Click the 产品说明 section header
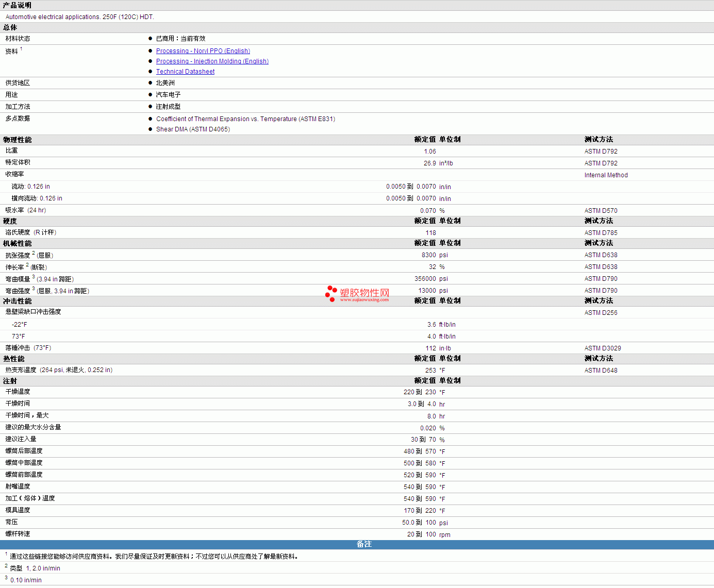This screenshot has width=714, height=588. pyautogui.click(x=17, y=5)
